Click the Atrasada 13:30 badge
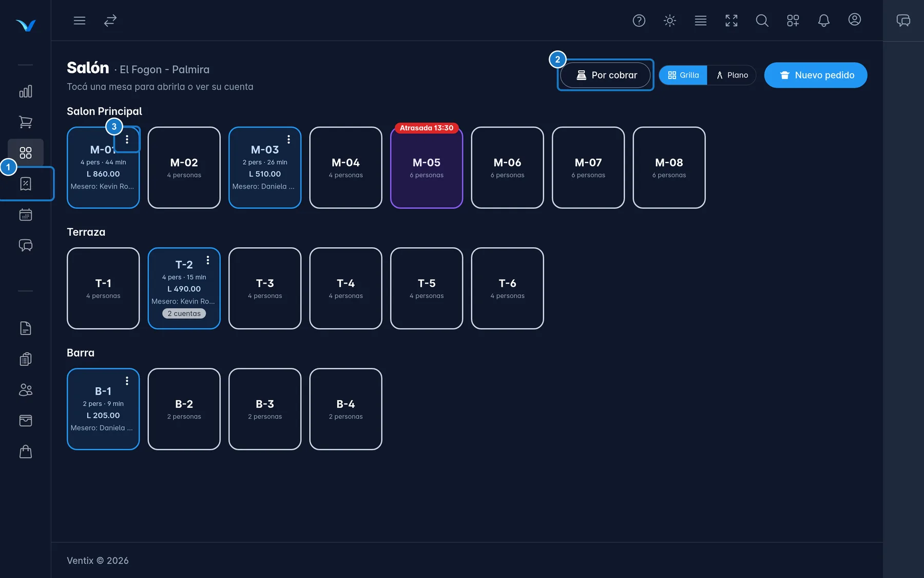Screen dimensions: 924x578 (427, 128)
